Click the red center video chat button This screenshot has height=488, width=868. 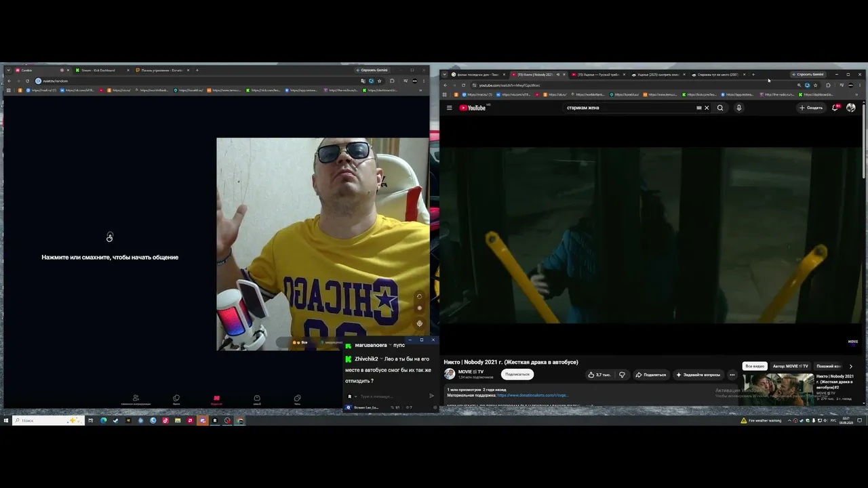216,400
